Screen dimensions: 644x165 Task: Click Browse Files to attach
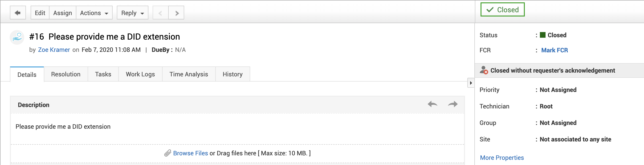pyautogui.click(x=190, y=153)
